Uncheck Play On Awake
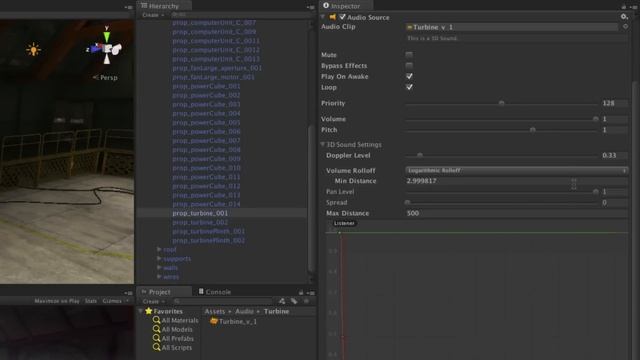The image size is (640, 360). click(409, 76)
